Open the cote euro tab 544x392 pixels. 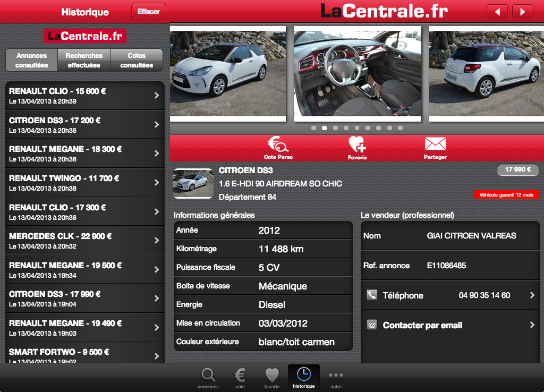tap(240, 378)
